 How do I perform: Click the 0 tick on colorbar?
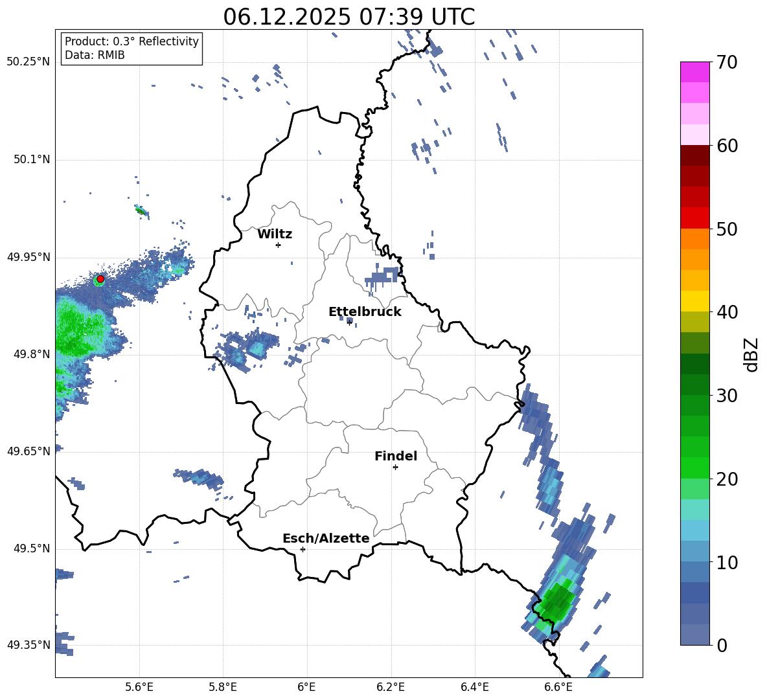click(x=722, y=645)
